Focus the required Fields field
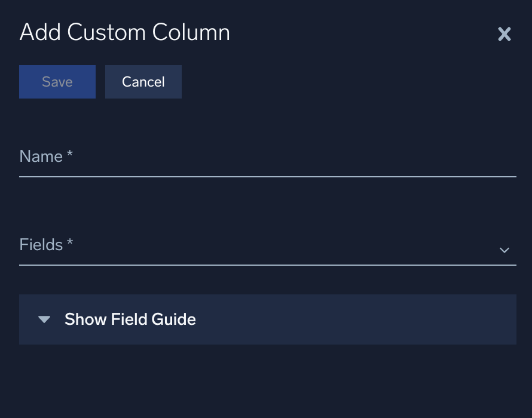The height and width of the screenshot is (418, 532). pos(263,251)
